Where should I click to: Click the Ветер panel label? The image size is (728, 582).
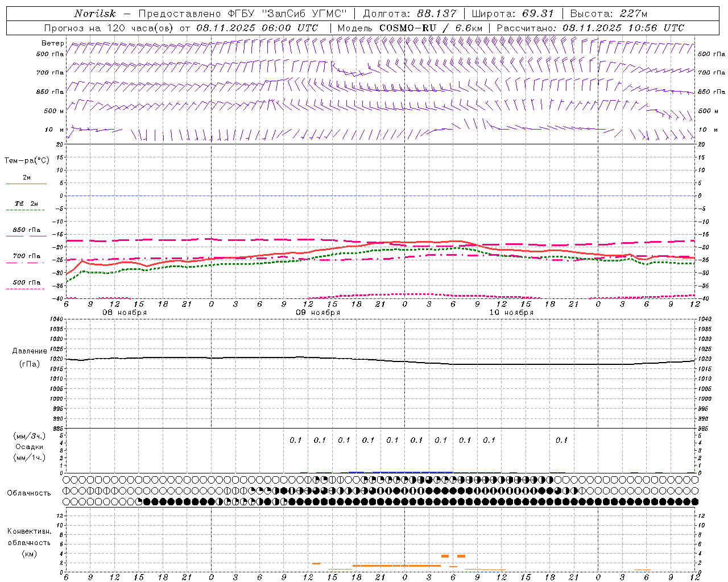[52, 43]
